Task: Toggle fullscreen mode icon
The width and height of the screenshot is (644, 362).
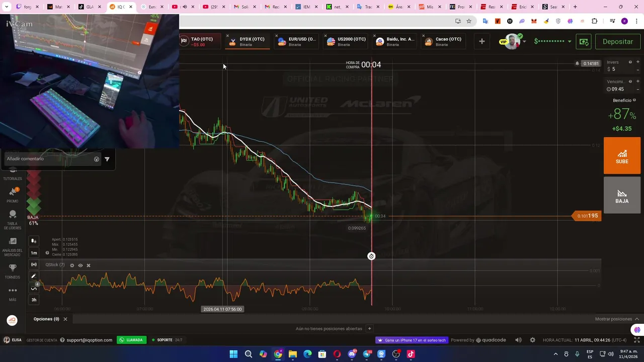Action: [636, 340]
